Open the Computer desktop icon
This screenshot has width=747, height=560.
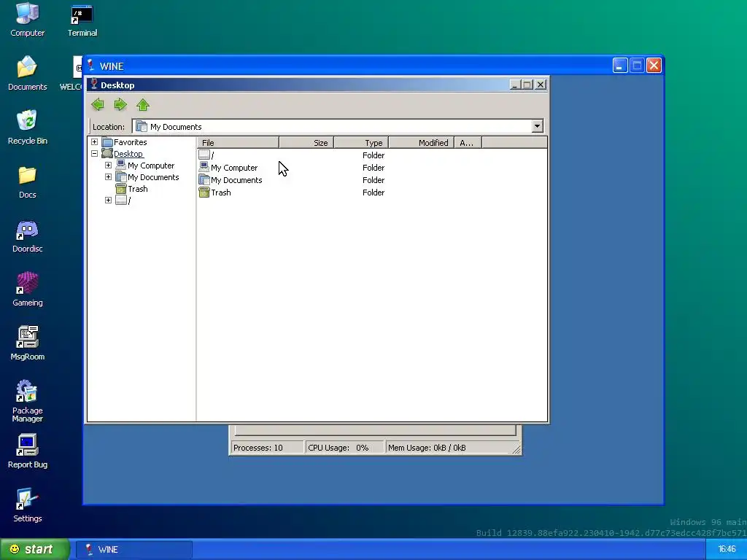tap(27, 20)
